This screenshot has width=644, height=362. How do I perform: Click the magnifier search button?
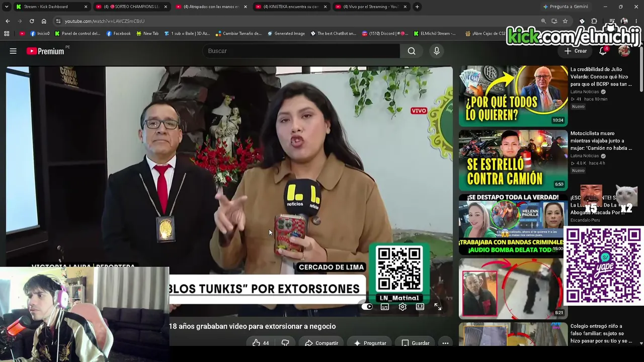(412, 51)
